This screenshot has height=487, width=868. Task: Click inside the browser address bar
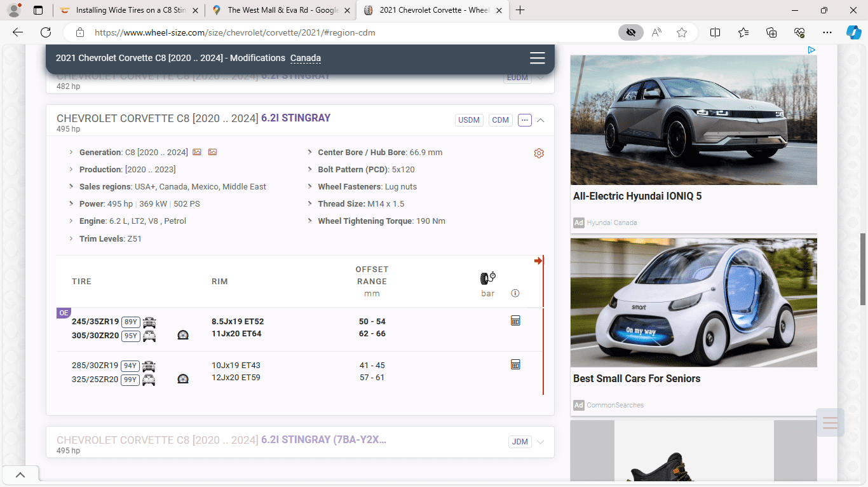pyautogui.click(x=254, y=32)
